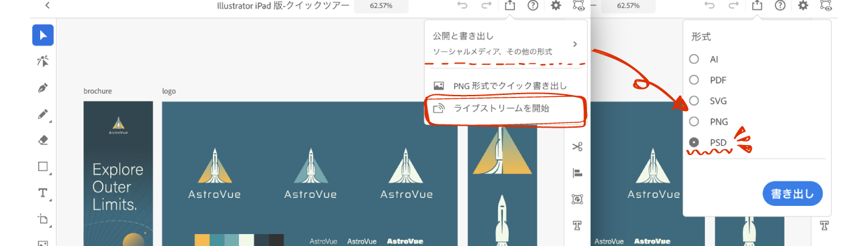The width and height of the screenshot is (868, 246).
Task: Select the Pen tool
Action: (43, 88)
